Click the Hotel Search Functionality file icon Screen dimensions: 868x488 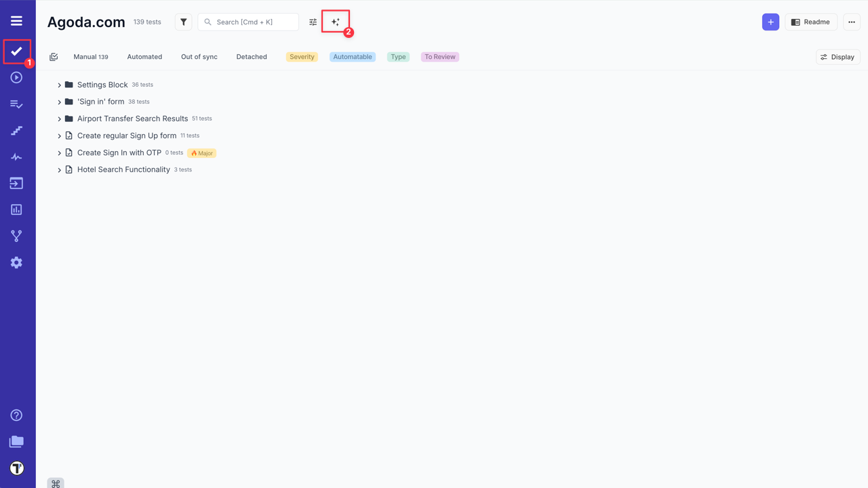pos(68,169)
